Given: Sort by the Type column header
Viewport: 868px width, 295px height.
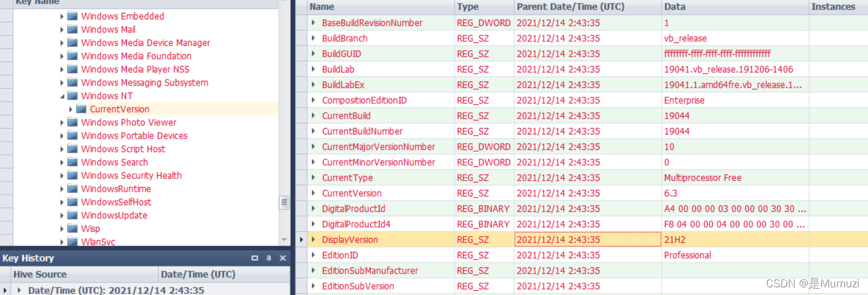Looking at the screenshot, I should [484, 7].
